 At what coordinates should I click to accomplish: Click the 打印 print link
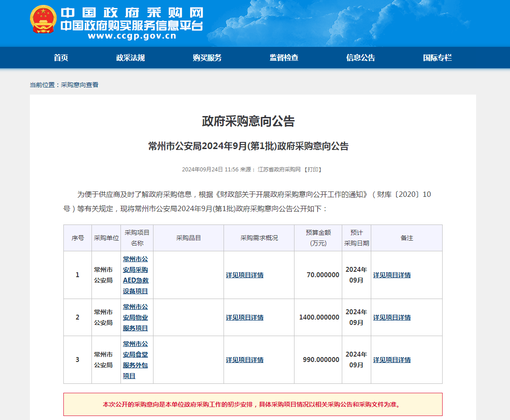[x=313, y=170]
